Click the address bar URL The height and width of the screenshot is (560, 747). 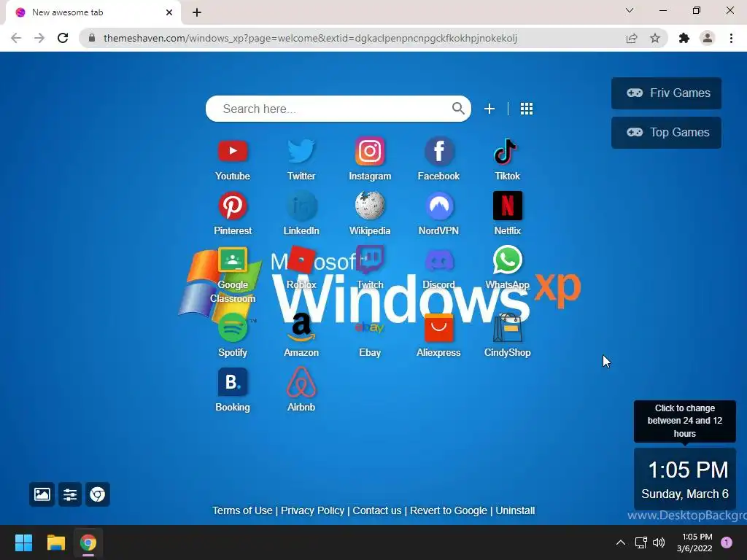pos(310,38)
